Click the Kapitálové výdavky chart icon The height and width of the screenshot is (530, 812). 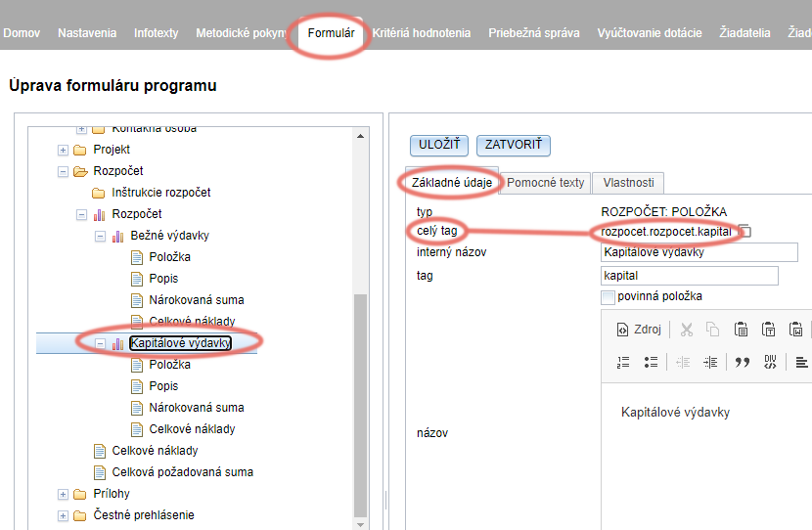(x=118, y=343)
